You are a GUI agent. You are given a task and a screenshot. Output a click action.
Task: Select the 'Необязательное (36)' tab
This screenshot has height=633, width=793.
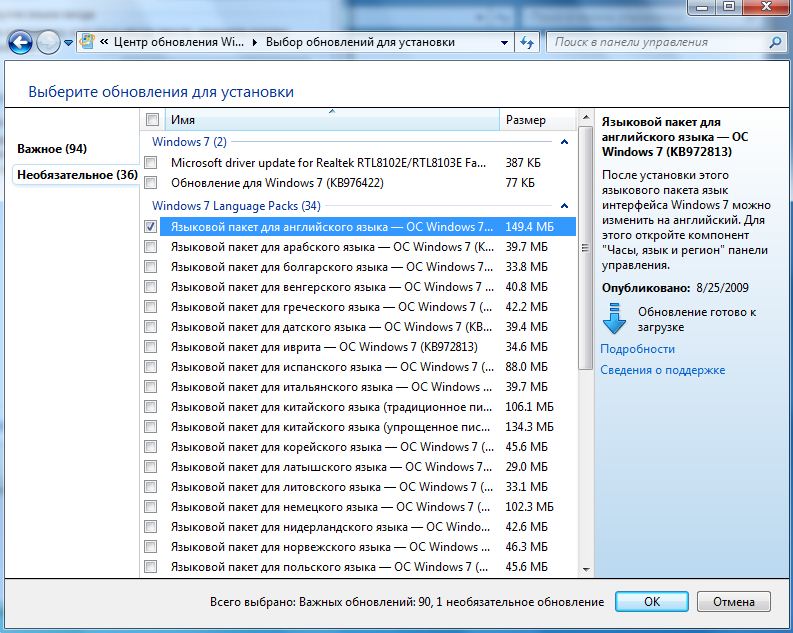point(77,175)
